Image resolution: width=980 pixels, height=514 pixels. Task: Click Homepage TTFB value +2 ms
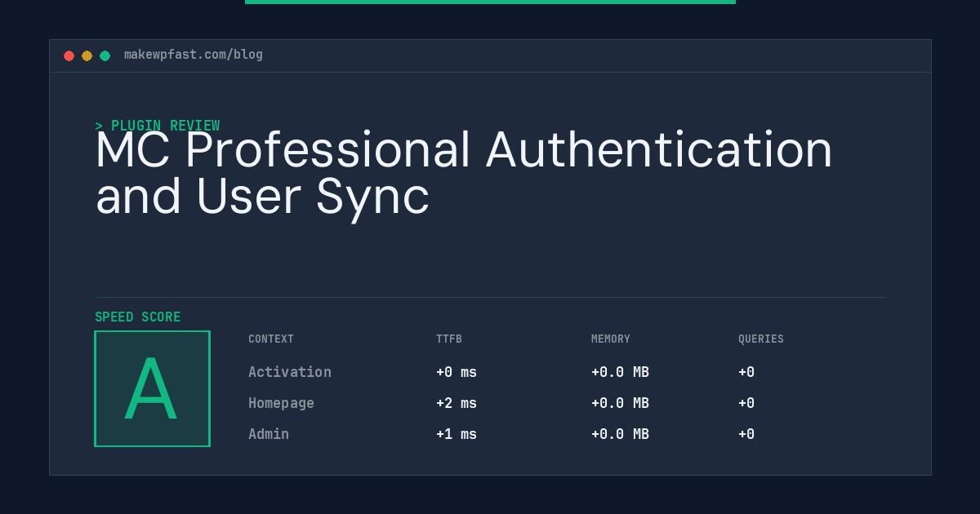pos(457,403)
